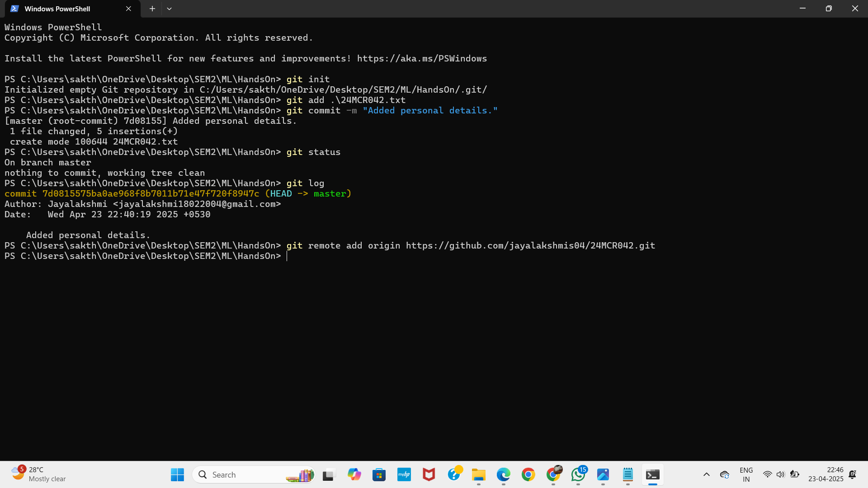Image resolution: width=868 pixels, height=488 pixels.
Task: Click the "Added personal details." commit message string
Action: (x=430, y=110)
